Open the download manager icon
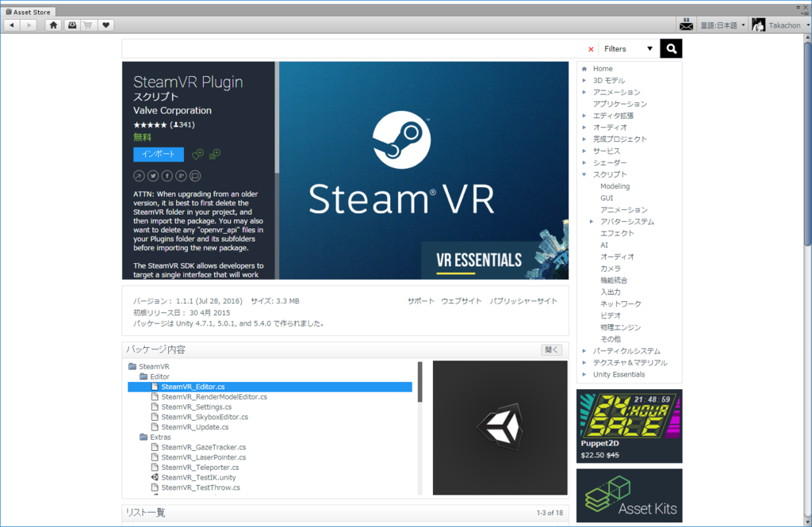812x527 pixels. 72,25
